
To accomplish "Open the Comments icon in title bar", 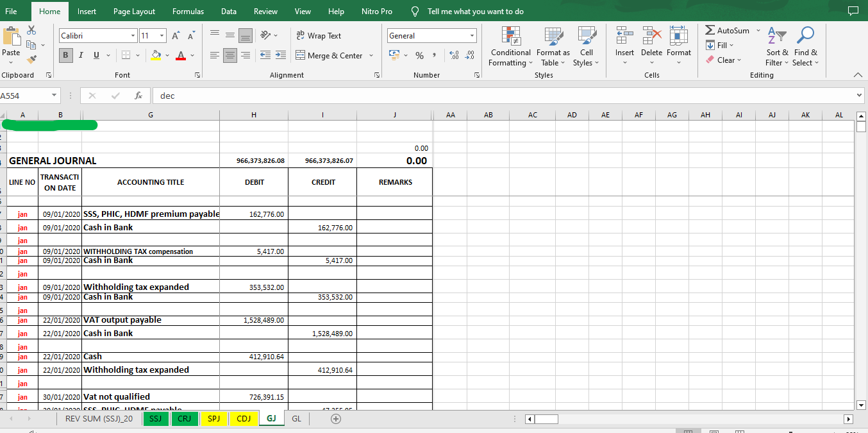I will pyautogui.click(x=853, y=11).
